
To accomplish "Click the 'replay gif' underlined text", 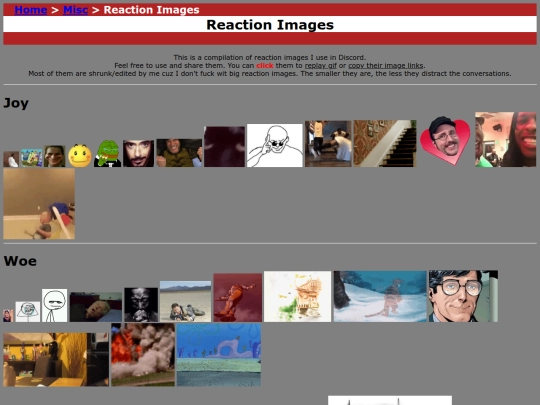I will tap(321, 65).
